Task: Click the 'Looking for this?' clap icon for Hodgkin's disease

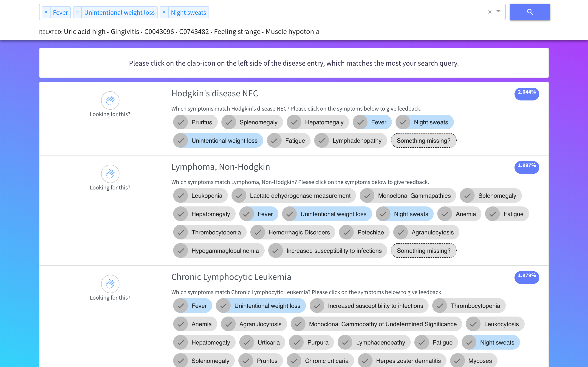Action: (110, 100)
